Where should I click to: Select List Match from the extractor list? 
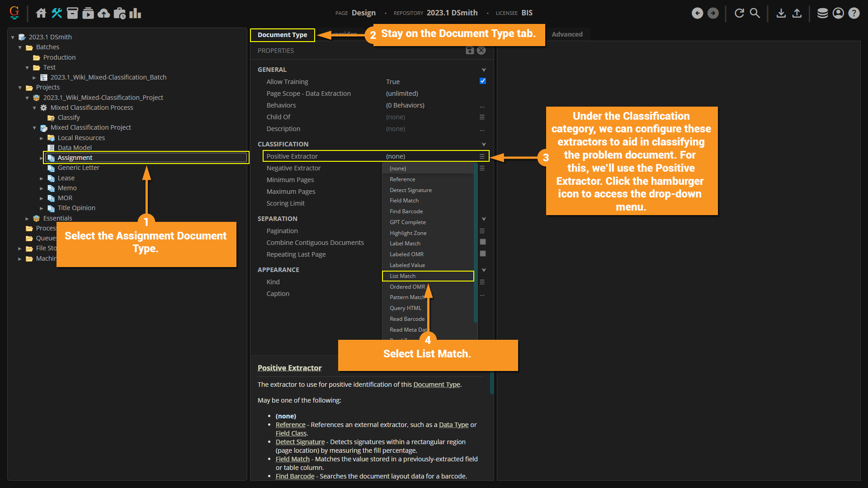point(402,276)
